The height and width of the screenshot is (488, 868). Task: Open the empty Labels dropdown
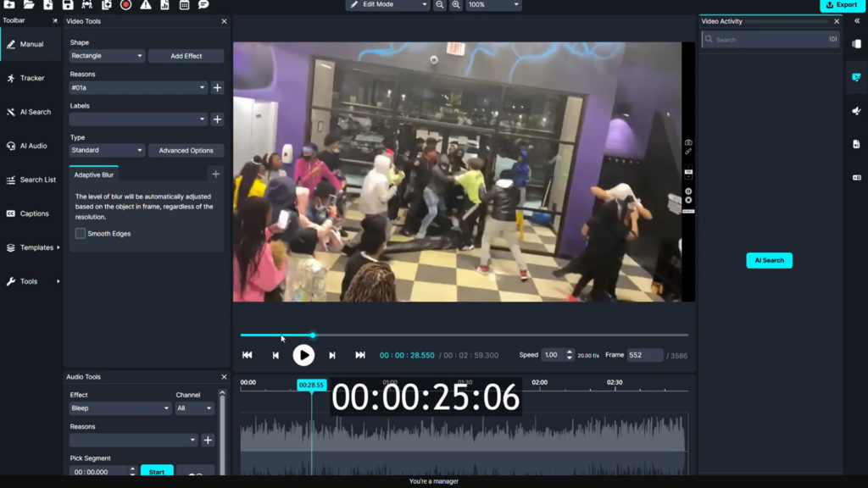[x=138, y=119]
